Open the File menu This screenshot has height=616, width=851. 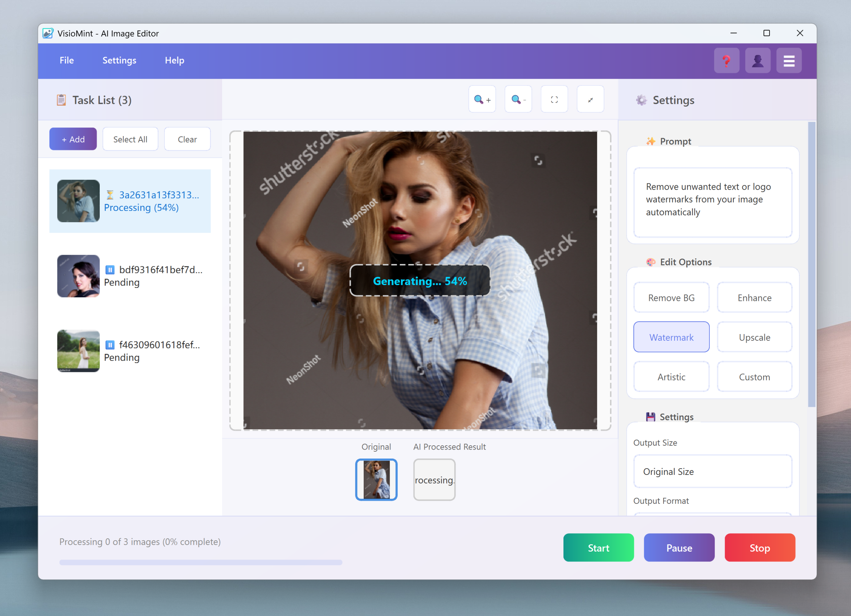pos(66,60)
